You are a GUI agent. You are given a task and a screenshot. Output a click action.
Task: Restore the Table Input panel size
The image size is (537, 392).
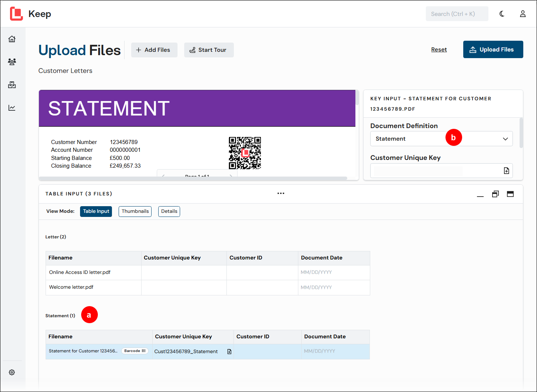pyautogui.click(x=495, y=194)
